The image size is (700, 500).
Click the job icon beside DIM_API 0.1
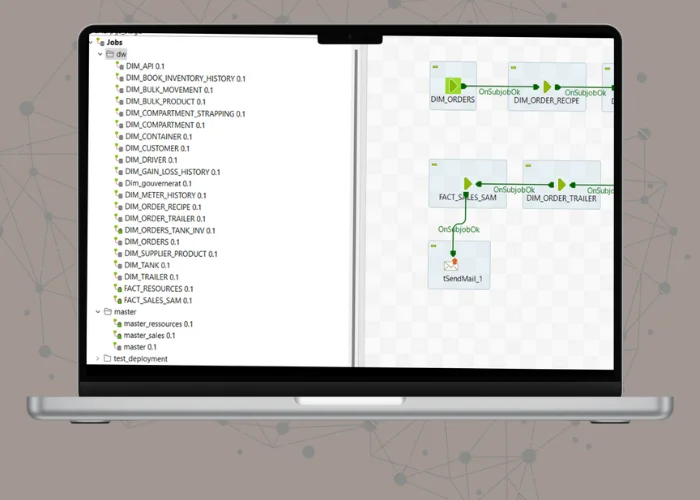(119, 66)
